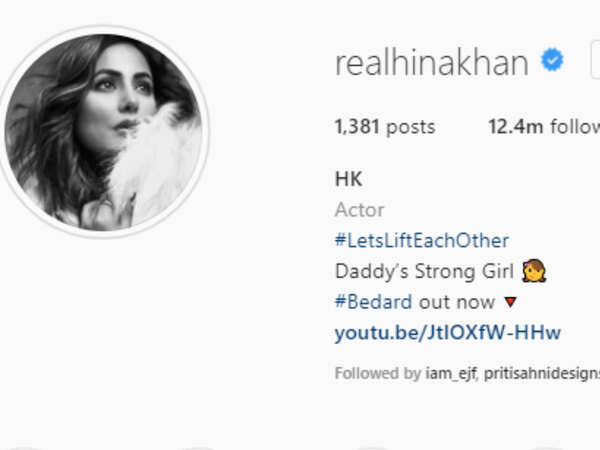Open the #LetsLiftEachOther hashtag

[x=422, y=241]
